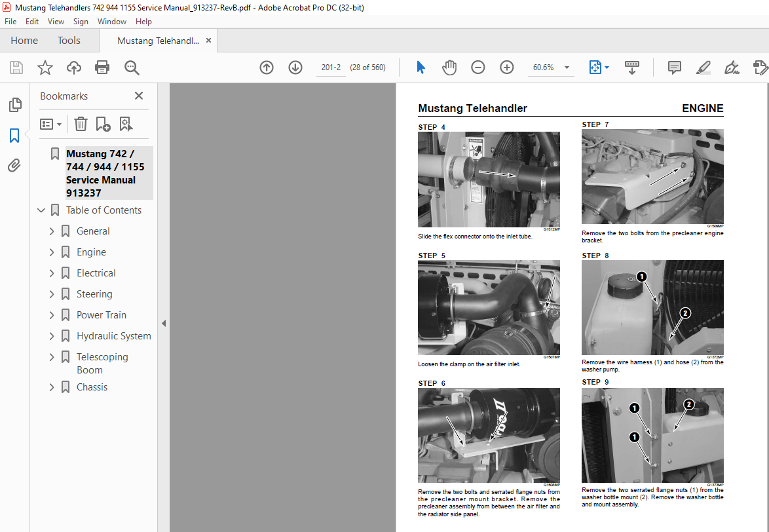Open the Help menu
Image resolution: width=769 pixels, height=532 pixels.
coord(143,22)
